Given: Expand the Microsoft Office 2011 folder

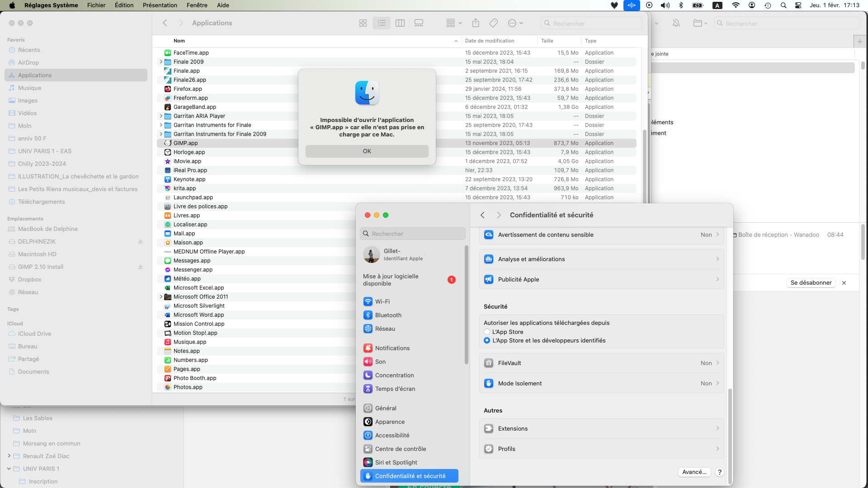Looking at the screenshot, I should [x=161, y=297].
